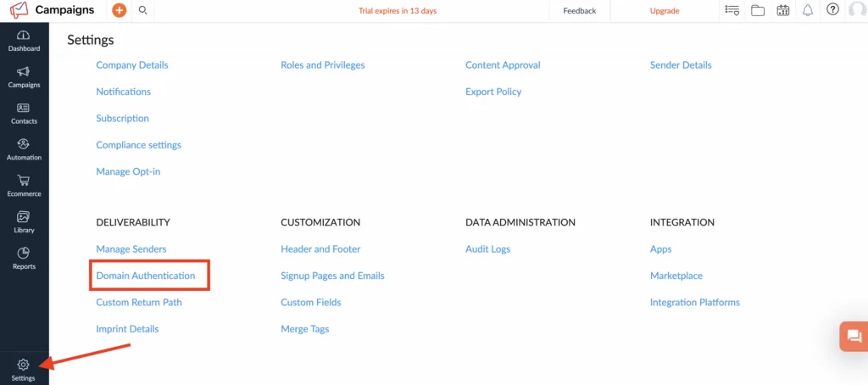
Task: Open the Custom Return Path link
Action: point(139,302)
